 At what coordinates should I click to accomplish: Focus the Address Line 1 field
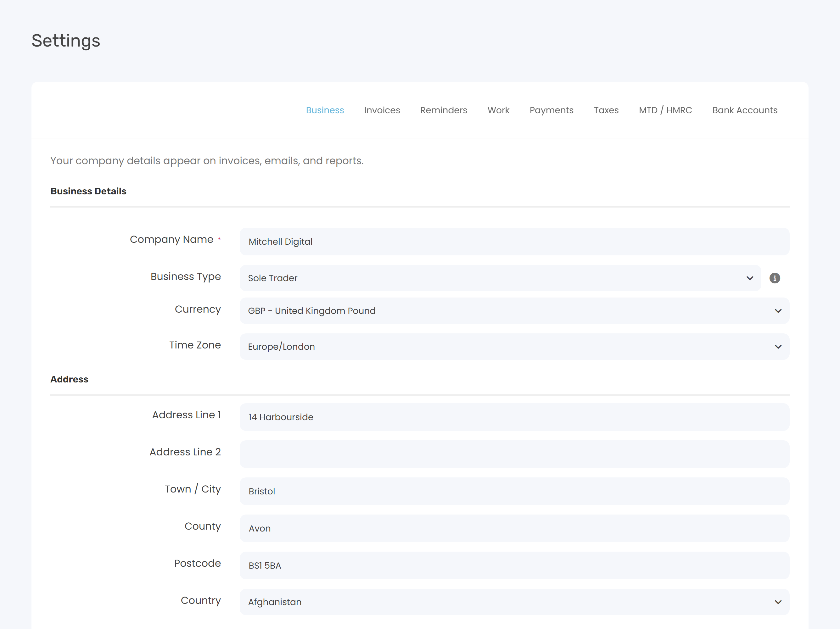tap(515, 417)
